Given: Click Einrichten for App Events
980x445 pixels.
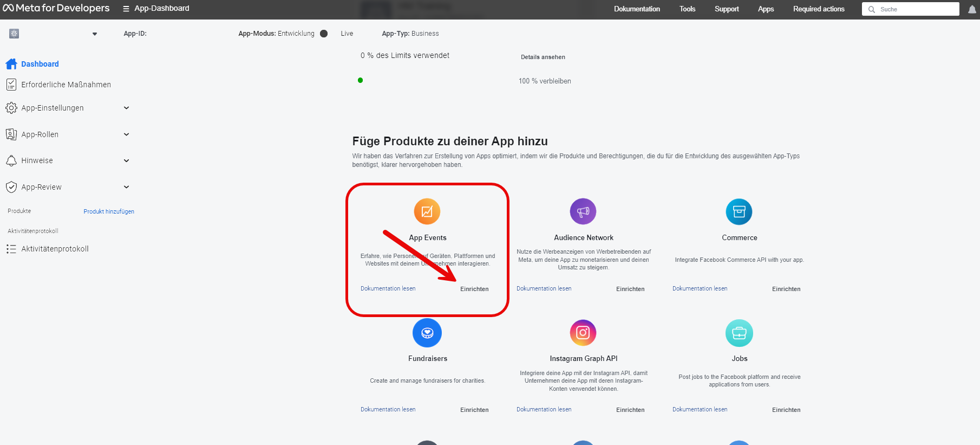Looking at the screenshot, I should tap(474, 289).
